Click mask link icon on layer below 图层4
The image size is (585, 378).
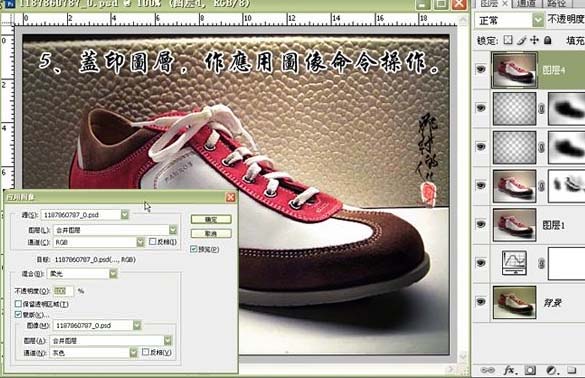coord(541,109)
